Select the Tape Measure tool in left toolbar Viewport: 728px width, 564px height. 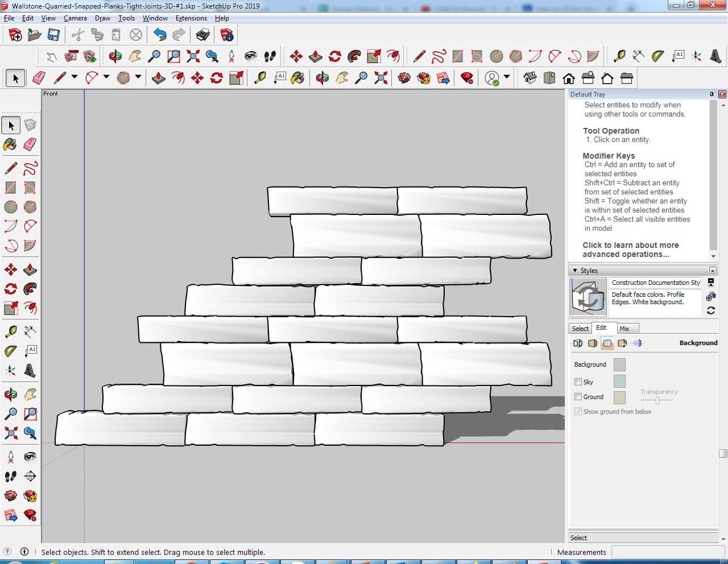pyautogui.click(x=10, y=331)
